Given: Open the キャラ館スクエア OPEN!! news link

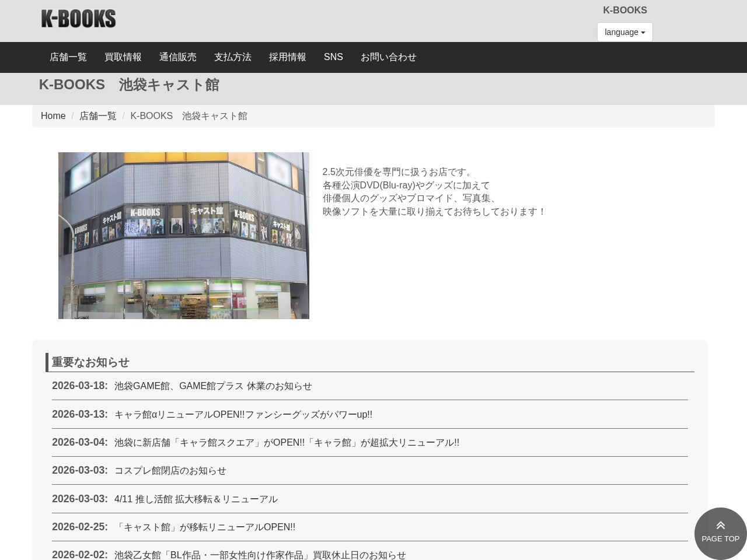Looking at the screenshot, I should coord(286,442).
